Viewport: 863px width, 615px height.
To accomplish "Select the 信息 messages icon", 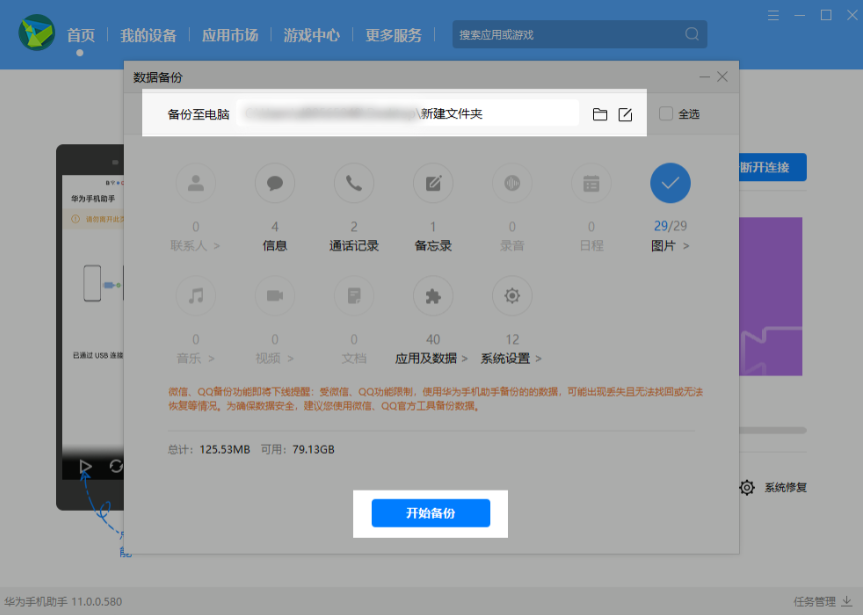I will click(275, 183).
